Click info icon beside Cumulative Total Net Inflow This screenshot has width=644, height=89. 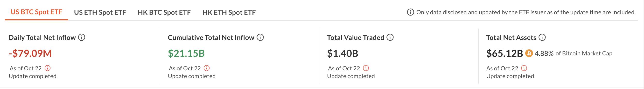click(260, 37)
